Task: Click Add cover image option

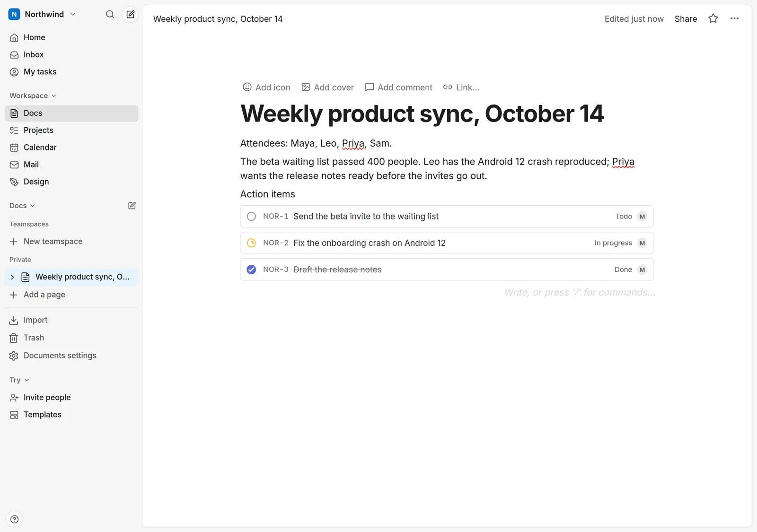Action: (328, 87)
